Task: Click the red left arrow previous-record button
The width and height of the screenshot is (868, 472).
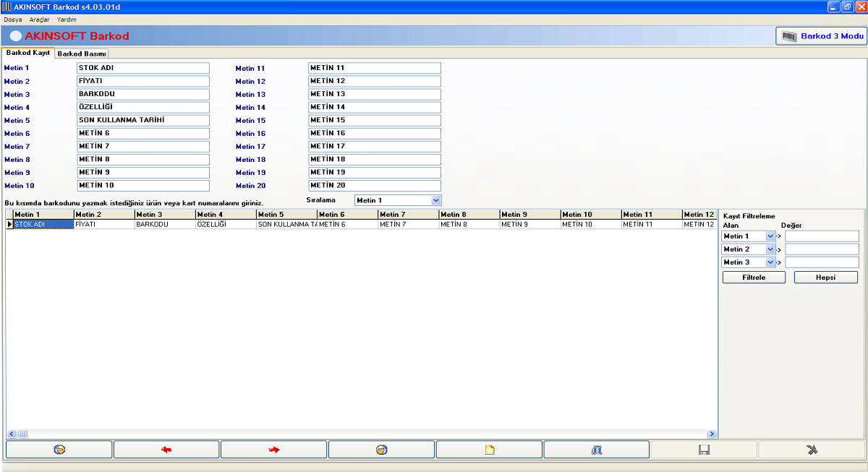Action: 166,450
